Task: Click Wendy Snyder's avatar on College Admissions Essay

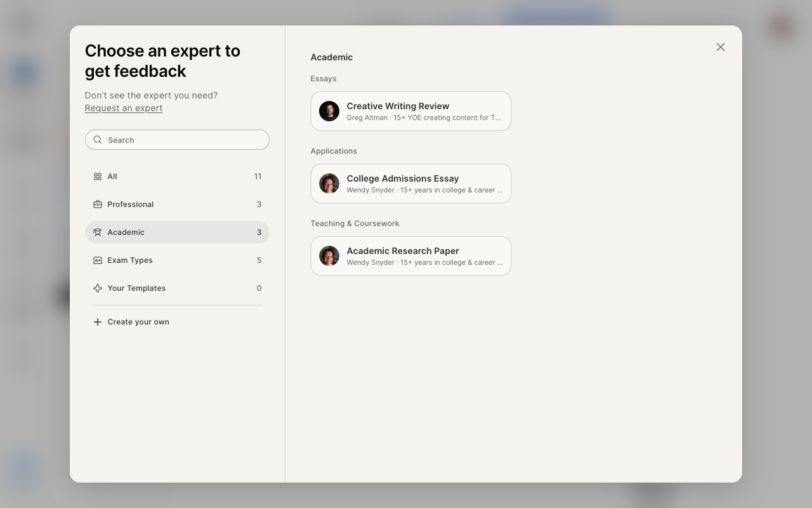Action: tap(329, 184)
